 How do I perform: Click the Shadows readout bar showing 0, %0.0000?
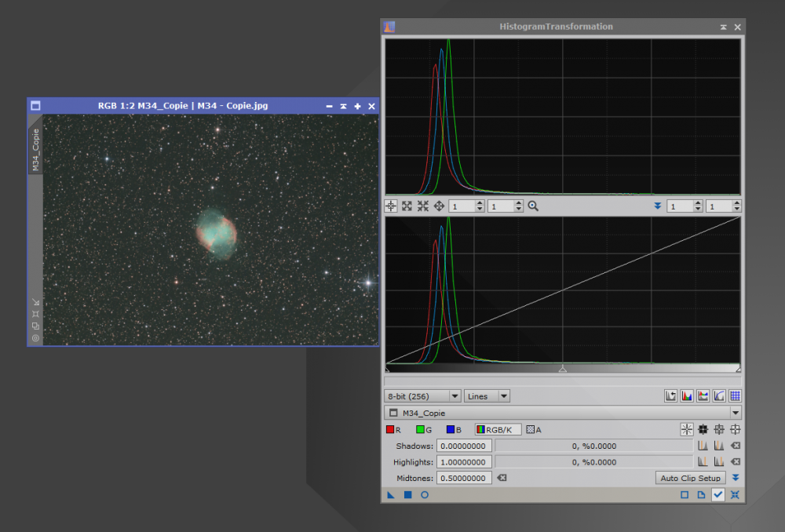click(x=594, y=446)
